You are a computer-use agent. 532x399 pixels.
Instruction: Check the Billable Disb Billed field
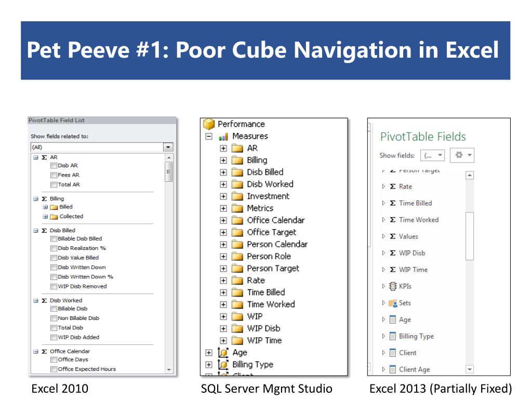point(54,239)
